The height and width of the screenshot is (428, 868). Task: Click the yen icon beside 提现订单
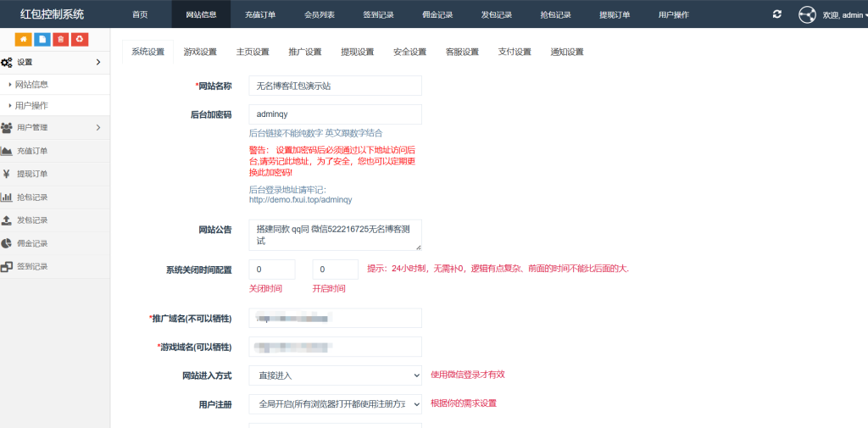7,174
